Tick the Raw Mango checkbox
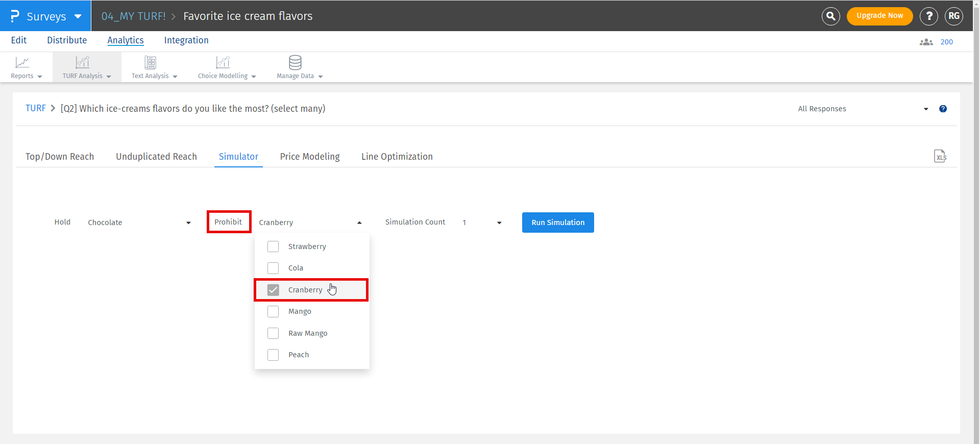Image resolution: width=980 pixels, height=444 pixels. tap(273, 333)
